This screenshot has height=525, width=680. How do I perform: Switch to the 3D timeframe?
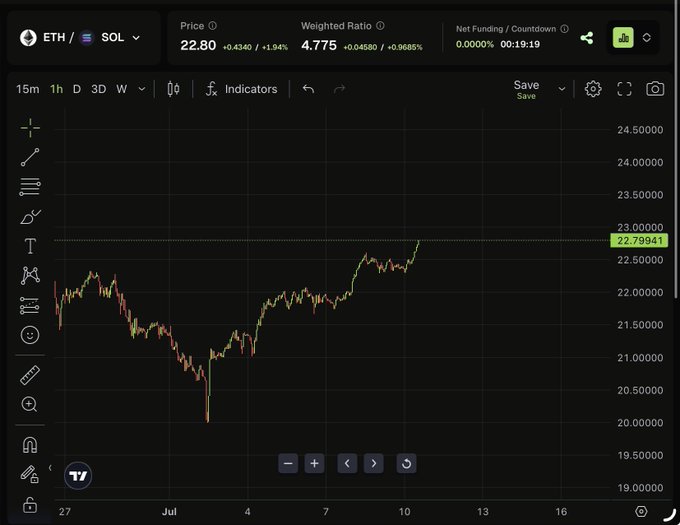tap(98, 89)
